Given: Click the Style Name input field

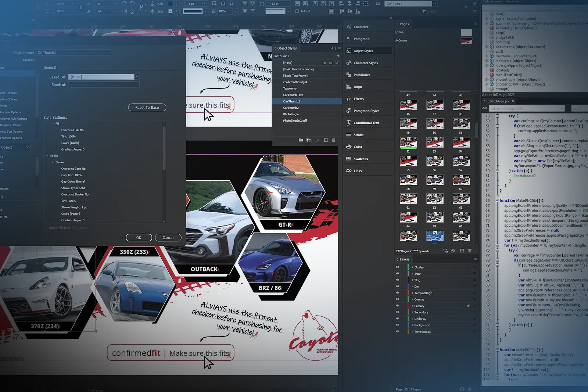Looking at the screenshot, I should point(73,53).
